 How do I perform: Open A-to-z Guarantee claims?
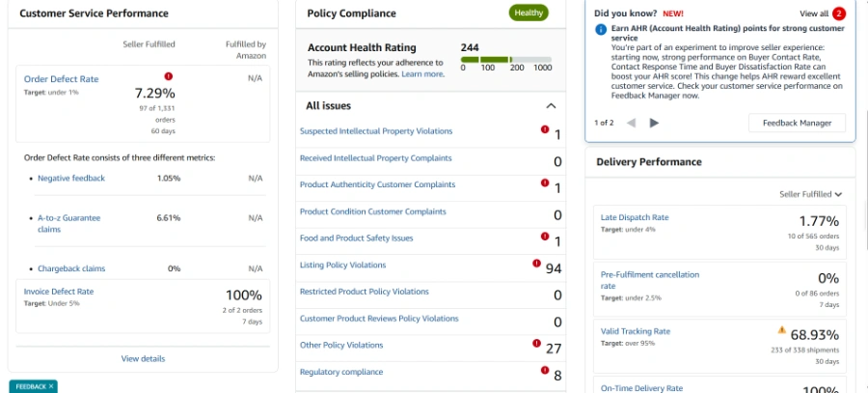(x=69, y=223)
